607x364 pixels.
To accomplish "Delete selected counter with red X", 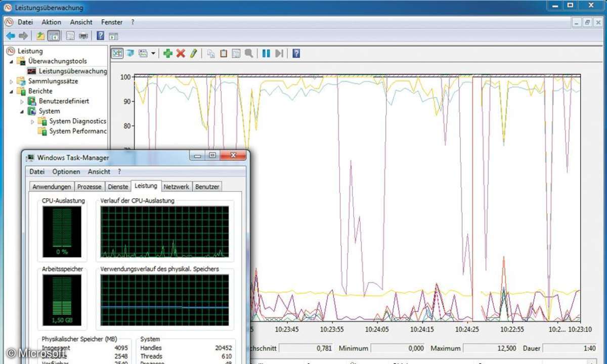I will click(x=181, y=53).
